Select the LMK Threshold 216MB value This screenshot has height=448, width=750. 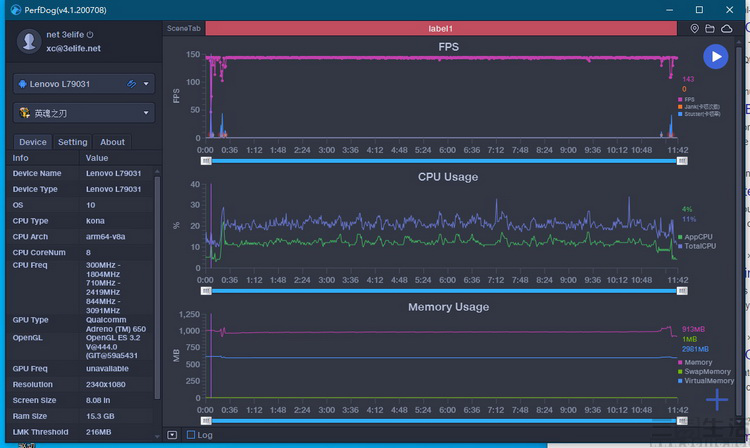pos(99,432)
